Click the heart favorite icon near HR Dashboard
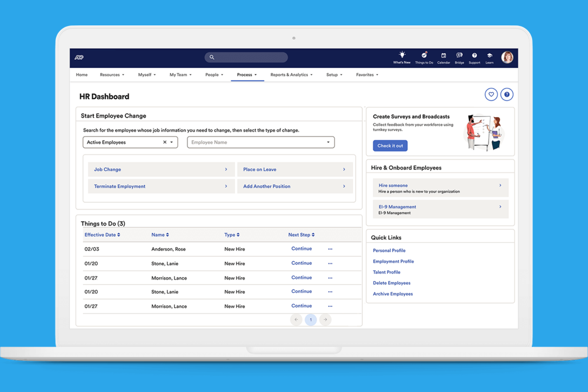 (491, 94)
